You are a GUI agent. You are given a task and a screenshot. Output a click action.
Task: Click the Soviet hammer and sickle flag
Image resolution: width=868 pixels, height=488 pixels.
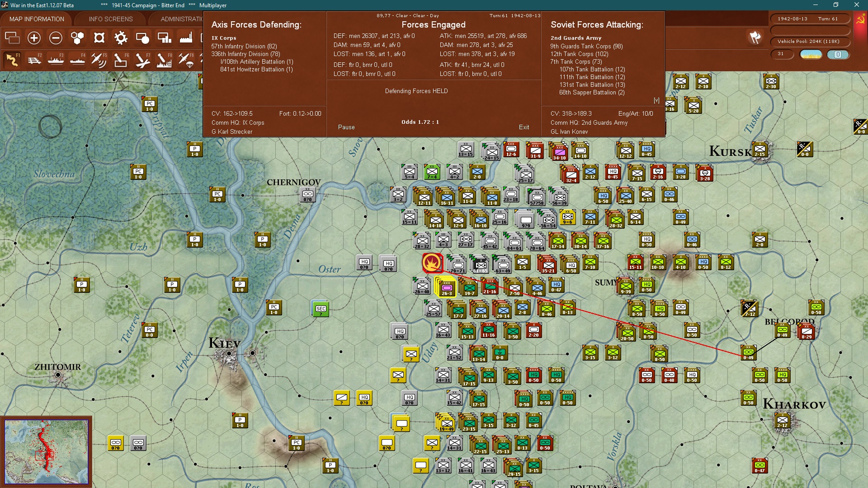860,20
